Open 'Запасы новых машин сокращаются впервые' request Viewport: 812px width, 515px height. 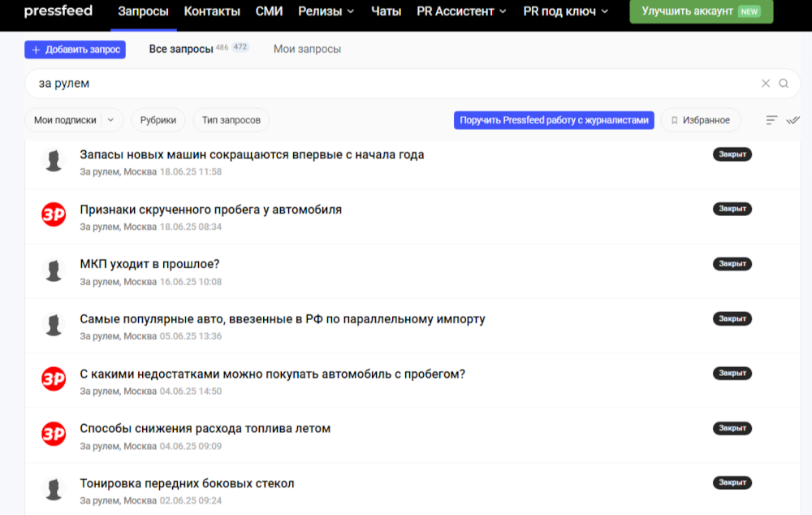tap(252, 154)
